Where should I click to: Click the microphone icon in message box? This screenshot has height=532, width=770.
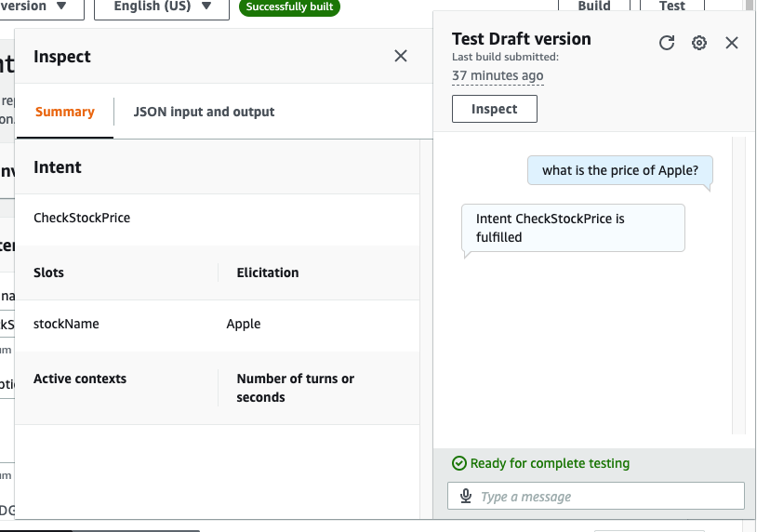coord(466,496)
